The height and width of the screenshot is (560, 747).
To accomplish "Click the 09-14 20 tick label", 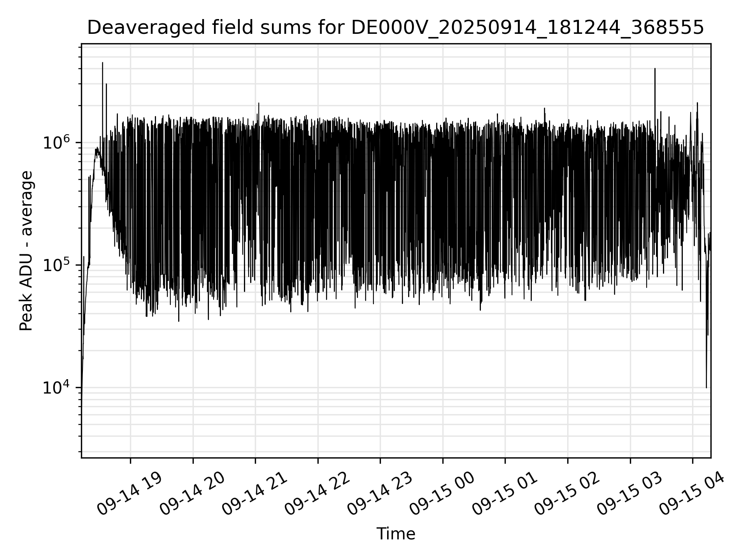I will click(x=192, y=494).
